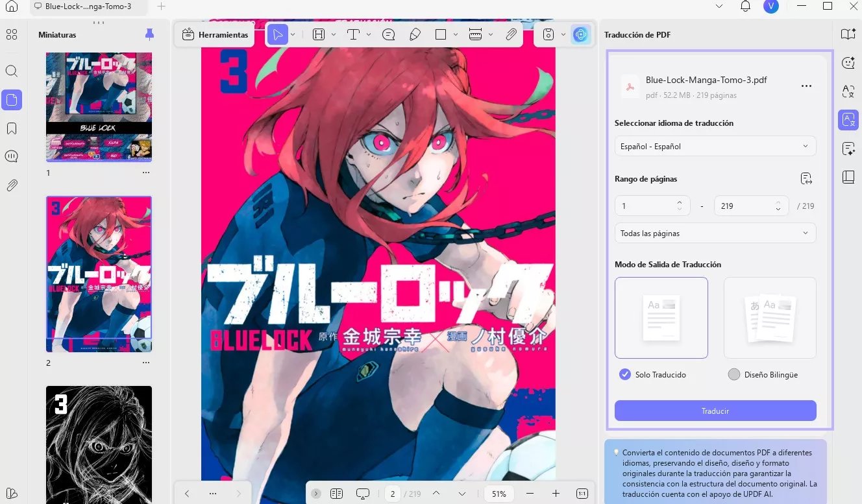
Task: Open the attachments panel in the left sidebar
Action: point(12,186)
